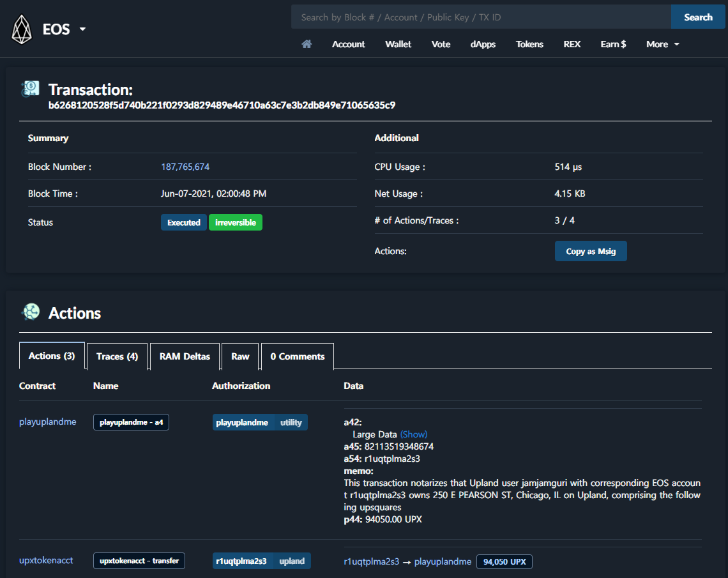Show the a42 large data
The height and width of the screenshot is (578, 728).
pyautogui.click(x=414, y=434)
